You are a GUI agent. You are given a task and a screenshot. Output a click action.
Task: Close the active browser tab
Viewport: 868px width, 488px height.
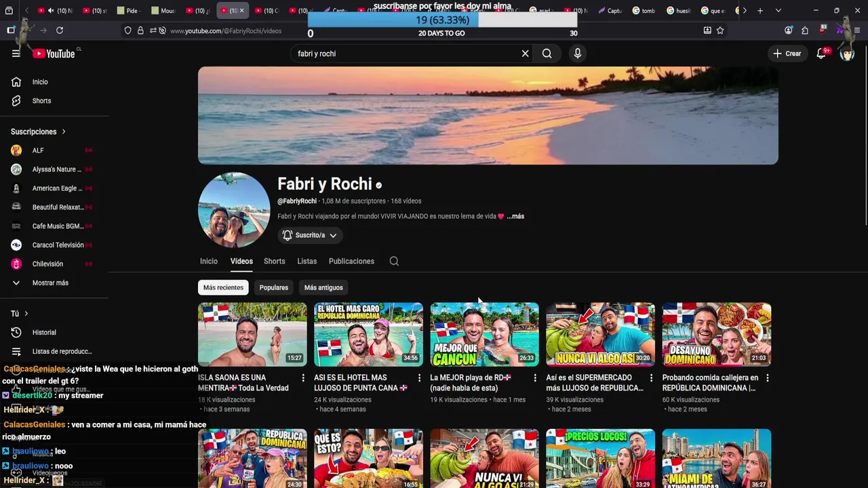[241, 11]
